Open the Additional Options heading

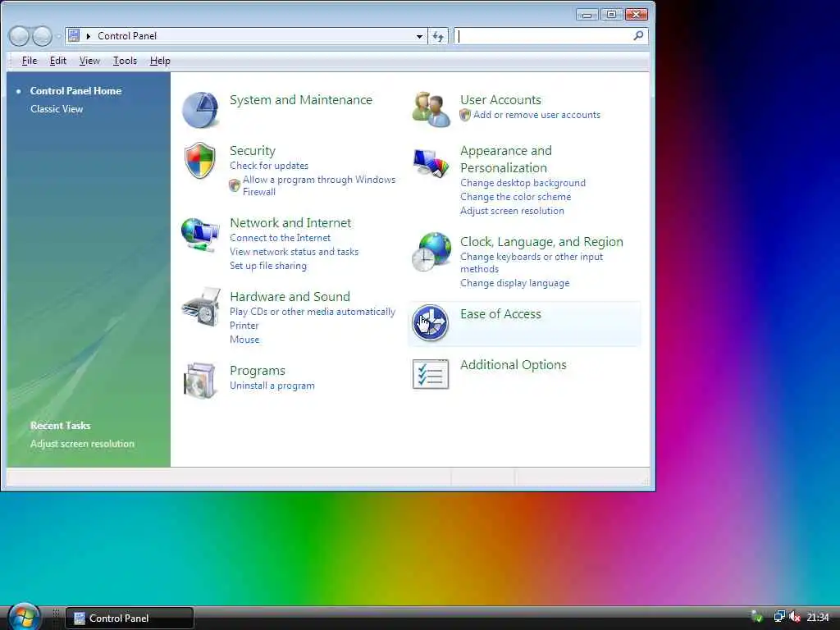pyautogui.click(x=514, y=365)
